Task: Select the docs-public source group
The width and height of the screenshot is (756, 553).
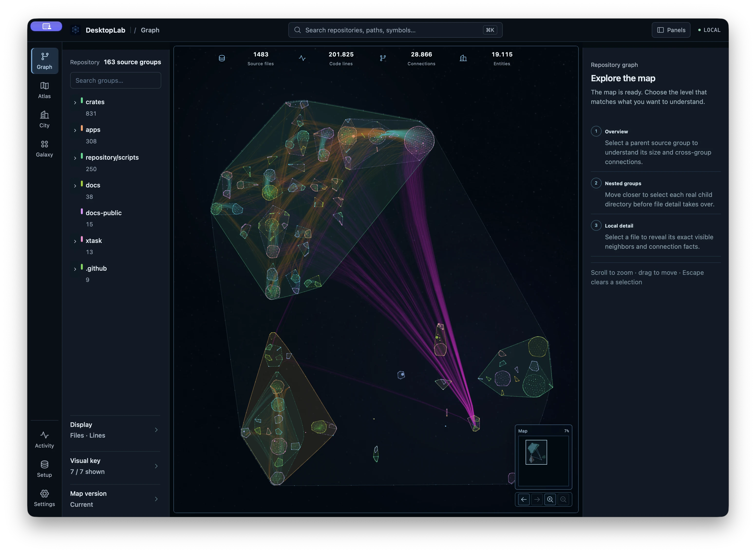Action: (x=104, y=213)
